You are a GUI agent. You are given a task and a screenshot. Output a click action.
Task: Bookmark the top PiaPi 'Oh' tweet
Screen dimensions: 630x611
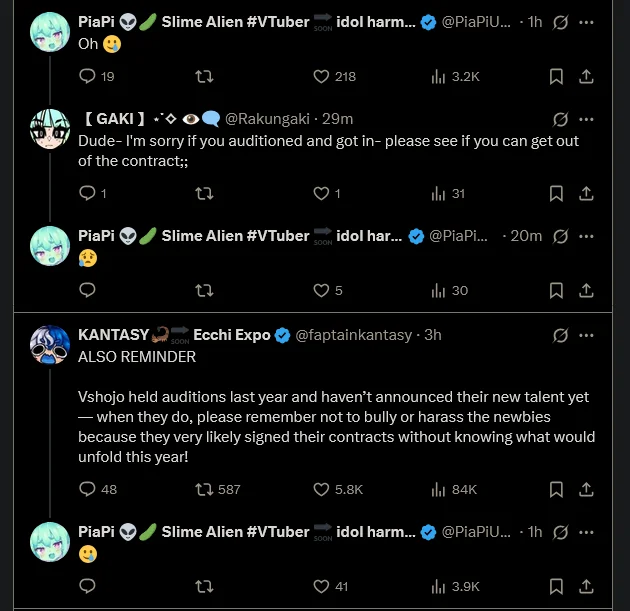coord(556,76)
